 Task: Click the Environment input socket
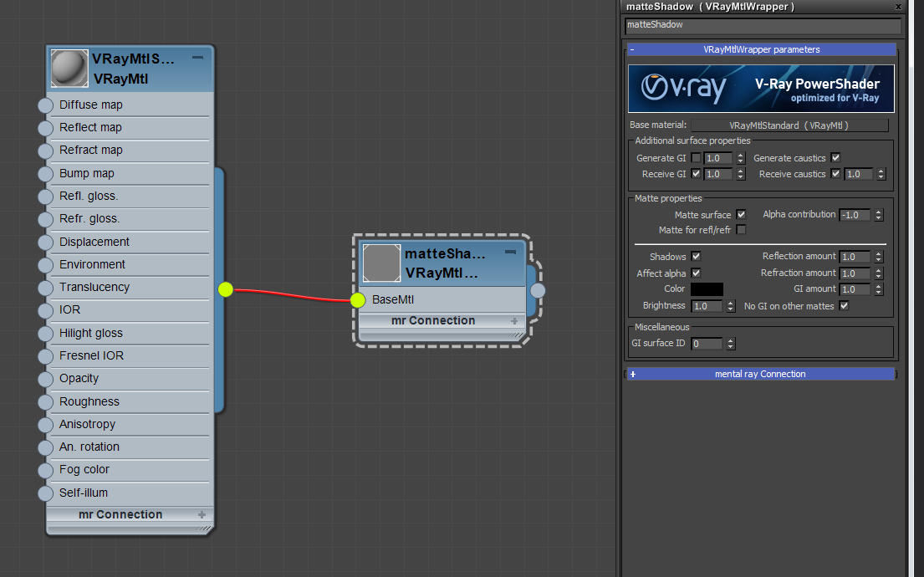45,264
